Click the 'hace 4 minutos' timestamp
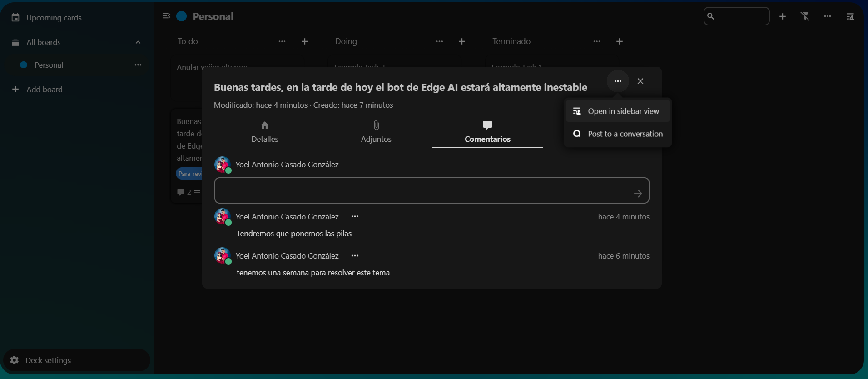Image resolution: width=868 pixels, height=379 pixels. tap(624, 217)
